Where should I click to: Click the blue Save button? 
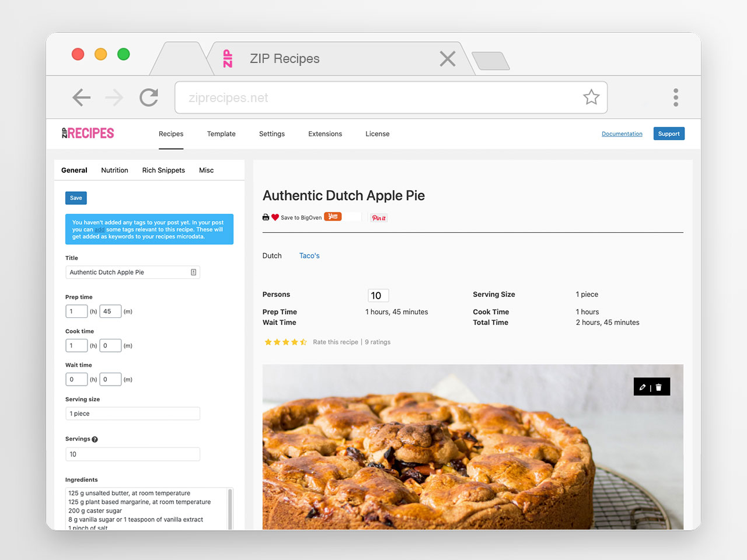coord(76,198)
